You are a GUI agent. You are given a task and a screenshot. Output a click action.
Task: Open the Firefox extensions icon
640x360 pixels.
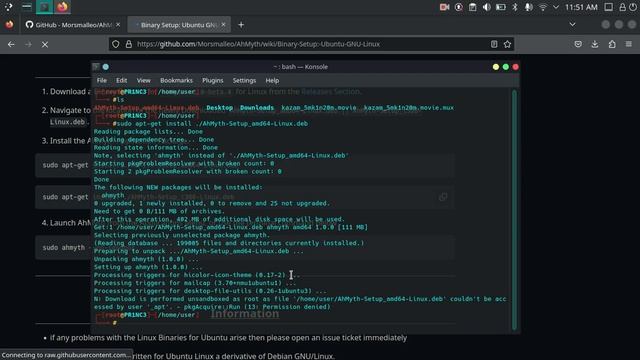pos(612,44)
